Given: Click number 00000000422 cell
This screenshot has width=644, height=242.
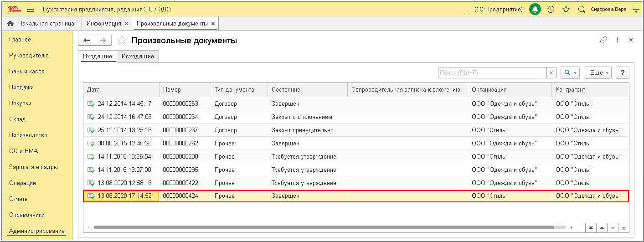Looking at the screenshot, I should coord(185,183).
